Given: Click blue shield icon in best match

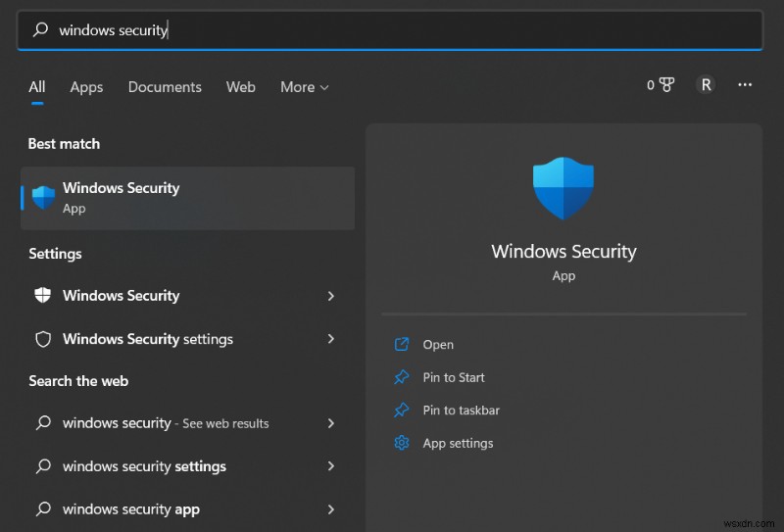Looking at the screenshot, I should pyautogui.click(x=43, y=198).
